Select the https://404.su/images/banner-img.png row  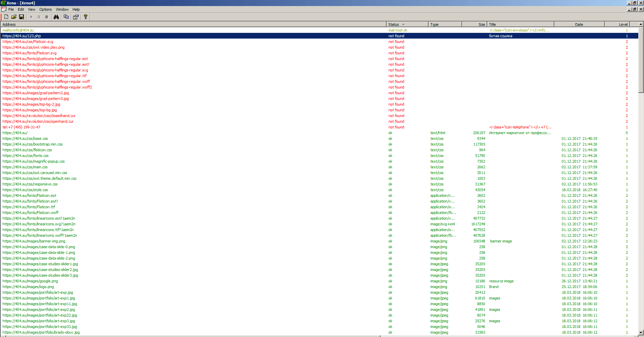point(319,241)
